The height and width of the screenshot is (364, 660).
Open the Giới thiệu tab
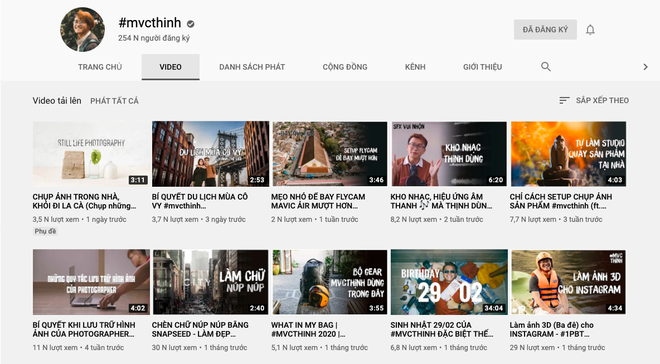point(482,67)
